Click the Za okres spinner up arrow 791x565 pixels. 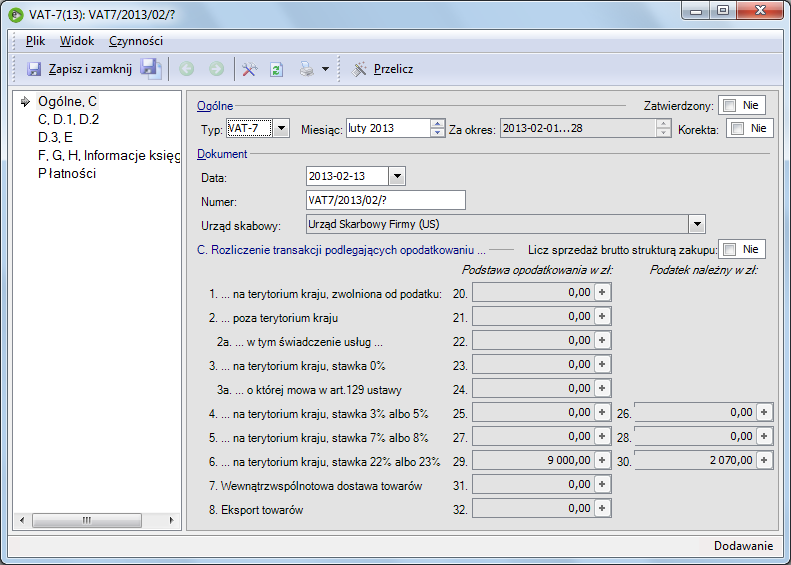tap(663, 124)
